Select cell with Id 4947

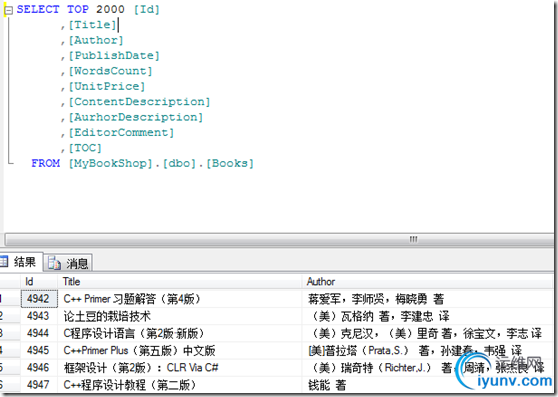tap(39, 385)
